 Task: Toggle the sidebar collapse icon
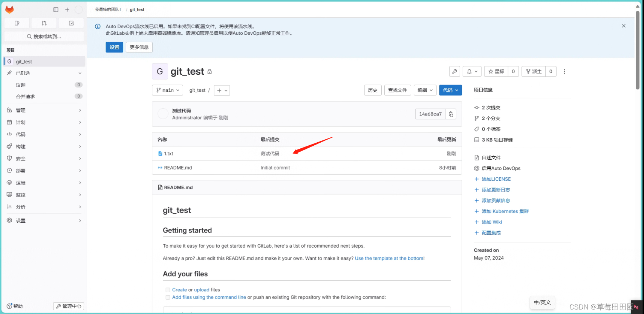pyautogui.click(x=56, y=9)
